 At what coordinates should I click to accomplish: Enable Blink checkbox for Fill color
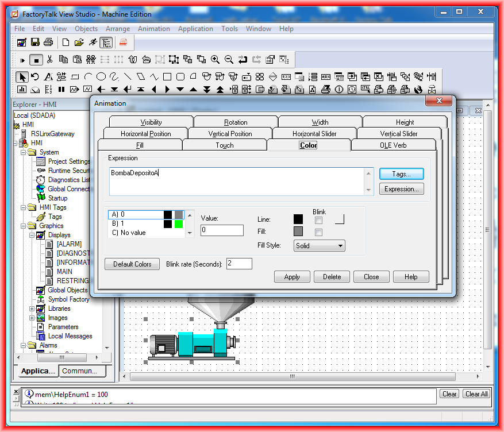click(x=318, y=232)
